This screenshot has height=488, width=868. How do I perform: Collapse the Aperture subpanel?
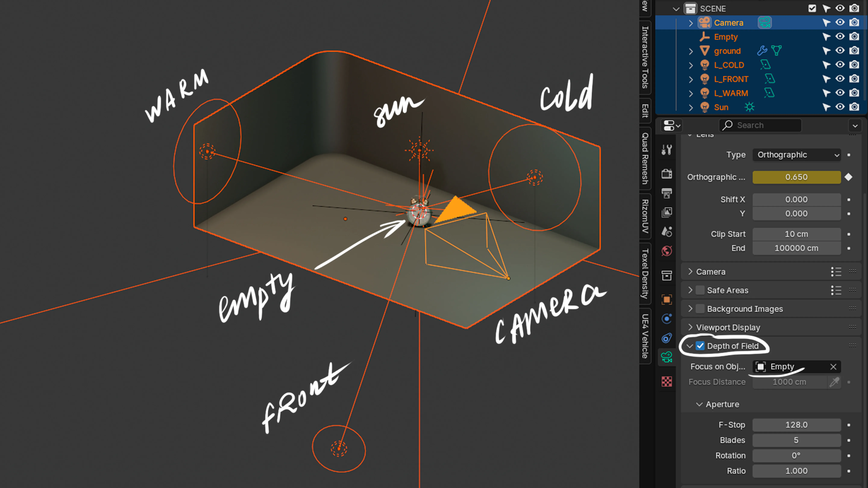click(699, 404)
